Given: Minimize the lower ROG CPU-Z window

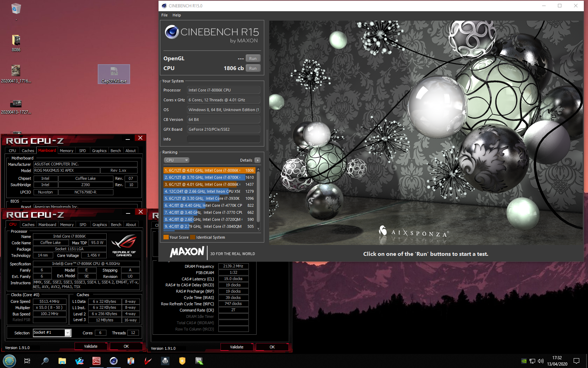Looking at the screenshot, I should [128, 213].
